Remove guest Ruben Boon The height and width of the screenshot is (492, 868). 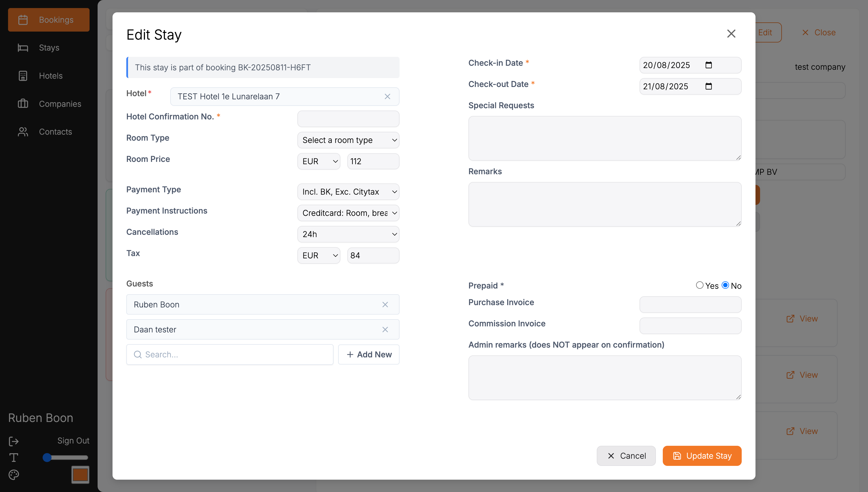pos(385,305)
